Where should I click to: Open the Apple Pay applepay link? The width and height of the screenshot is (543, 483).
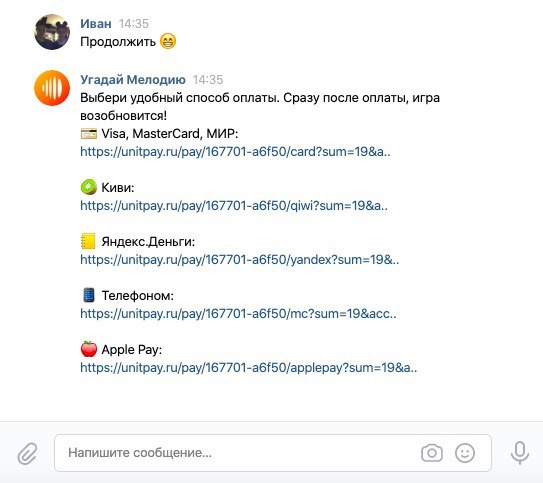click(x=249, y=368)
